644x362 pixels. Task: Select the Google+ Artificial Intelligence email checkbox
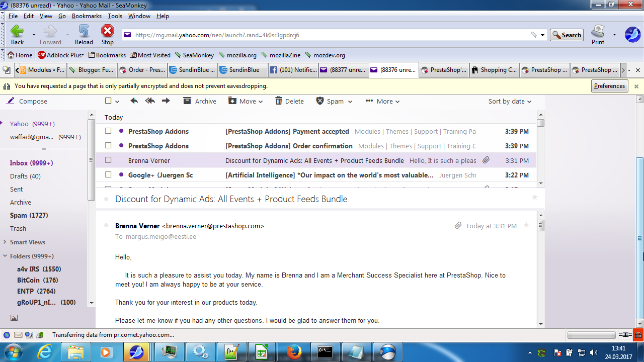pyautogui.click(x=108, y=175)
